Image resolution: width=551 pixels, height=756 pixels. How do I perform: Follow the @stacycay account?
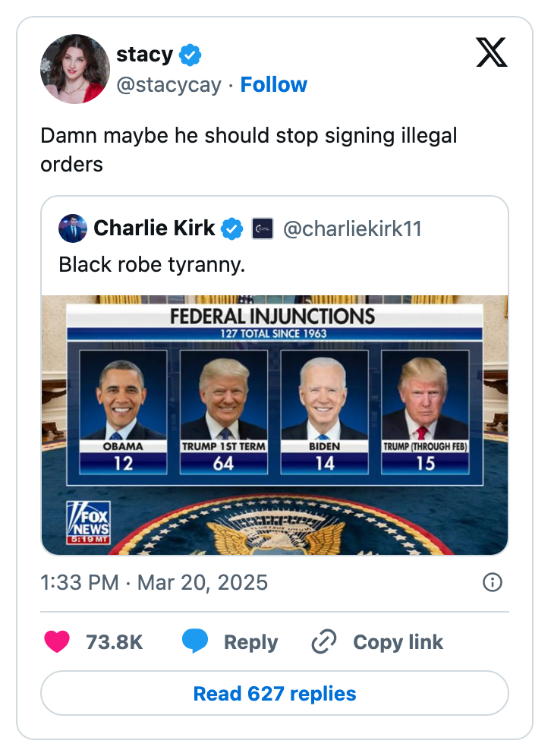click(x=273, y=84)
